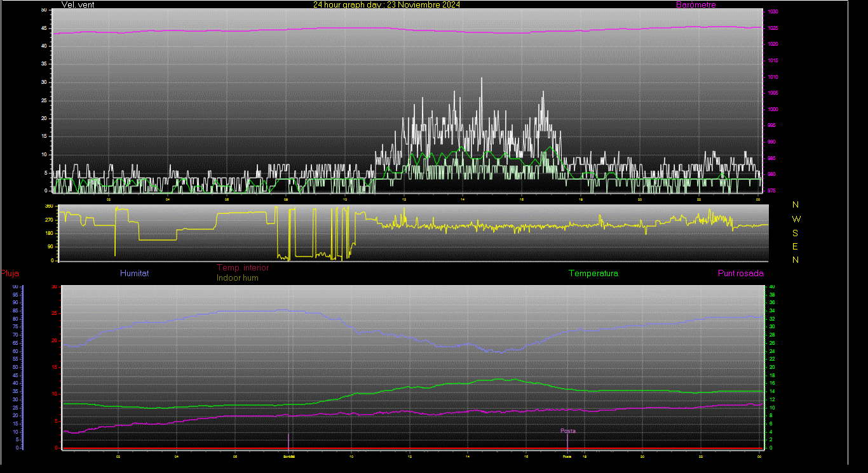
Task: Click the barometer axis value "1025"
Action: tap(773, 28)
